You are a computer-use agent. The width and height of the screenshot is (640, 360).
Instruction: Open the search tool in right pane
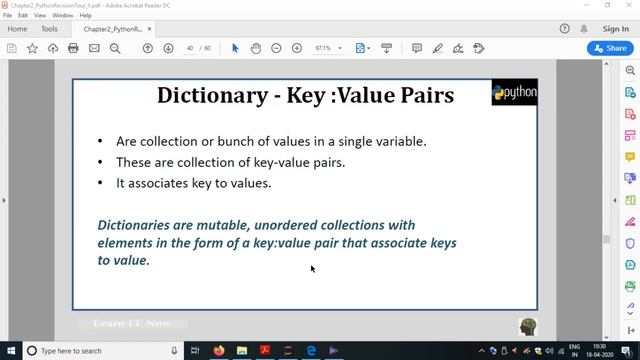pyautogui.click(x=630, y=70)
